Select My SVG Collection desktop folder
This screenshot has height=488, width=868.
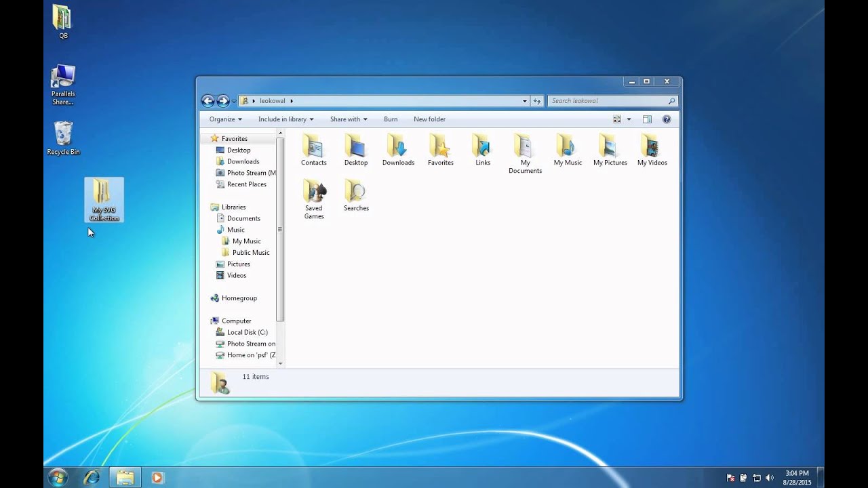[x=104, y=200]
